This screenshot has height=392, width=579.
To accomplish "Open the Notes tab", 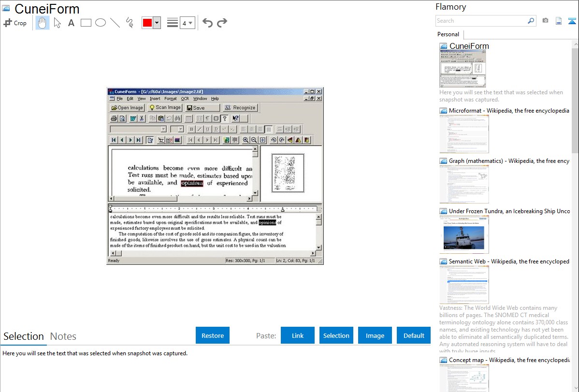I will click(x=63, y=336).
